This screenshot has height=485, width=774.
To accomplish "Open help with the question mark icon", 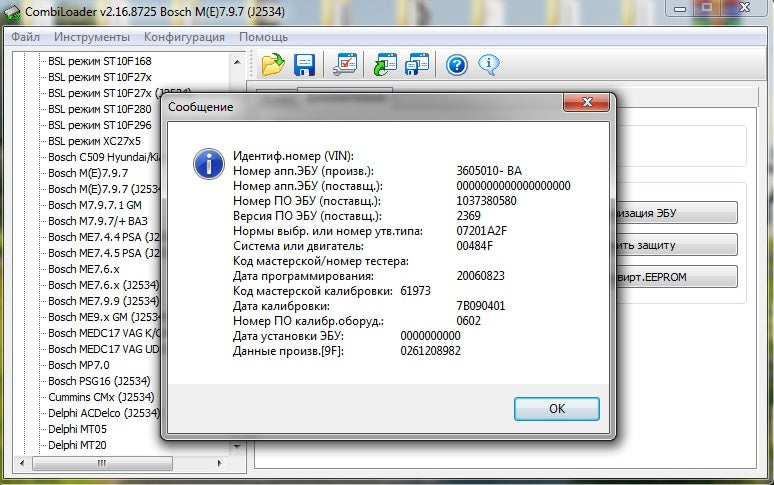I will pos(457,65).
